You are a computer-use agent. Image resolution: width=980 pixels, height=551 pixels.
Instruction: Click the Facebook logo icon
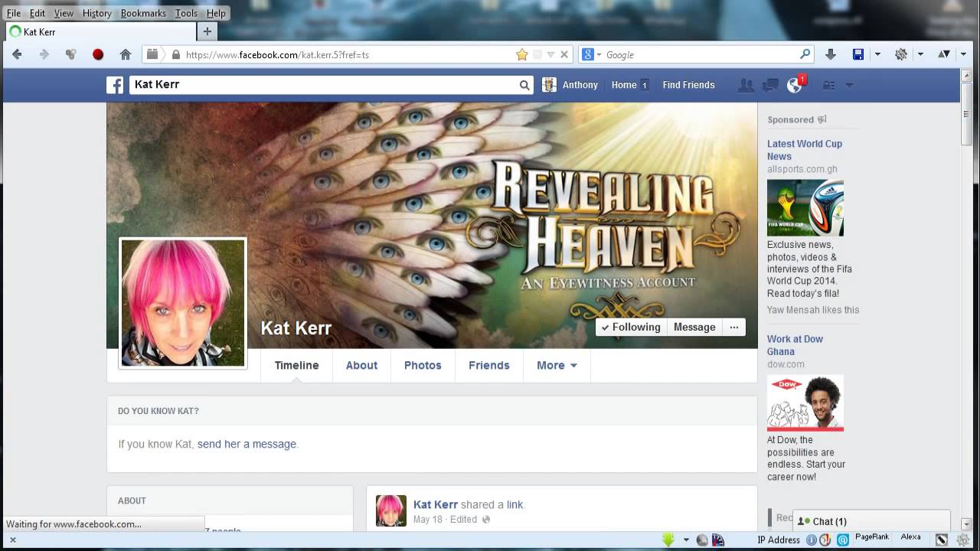pyautogui.click(x=115, y=85)
